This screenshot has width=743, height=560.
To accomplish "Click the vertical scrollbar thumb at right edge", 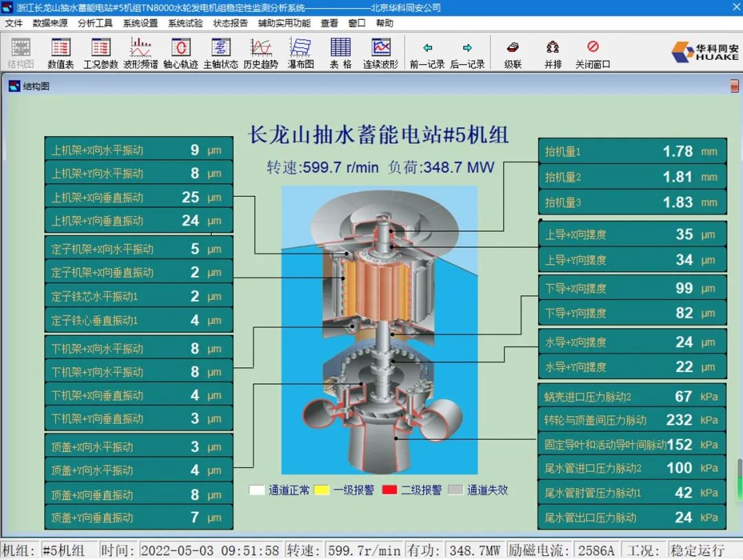I will click(740, 480).
